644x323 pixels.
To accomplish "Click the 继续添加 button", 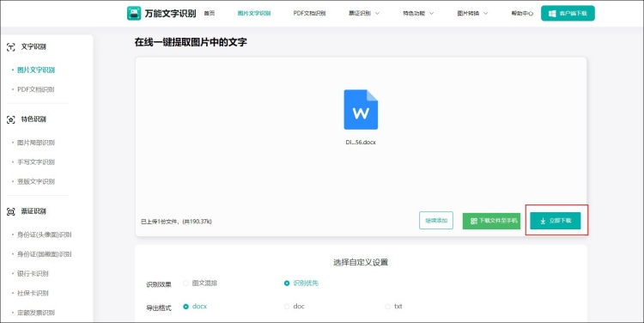I will (436, 221).
